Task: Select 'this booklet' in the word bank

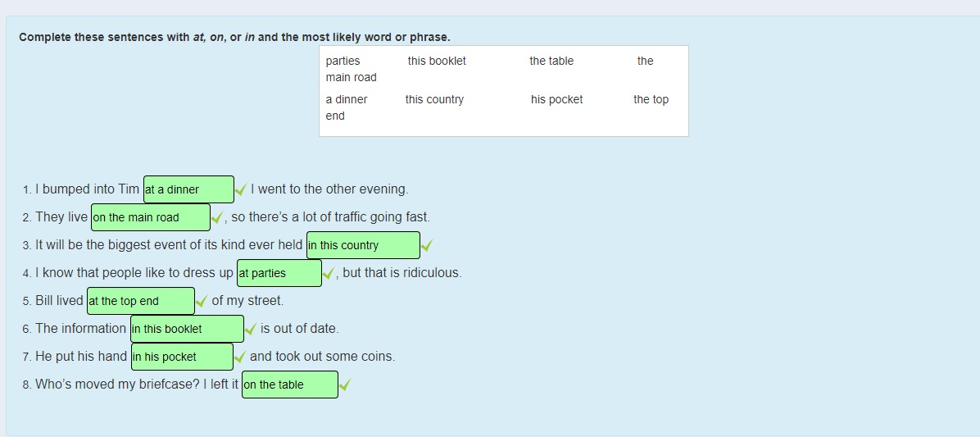Action: coord(437,61)
